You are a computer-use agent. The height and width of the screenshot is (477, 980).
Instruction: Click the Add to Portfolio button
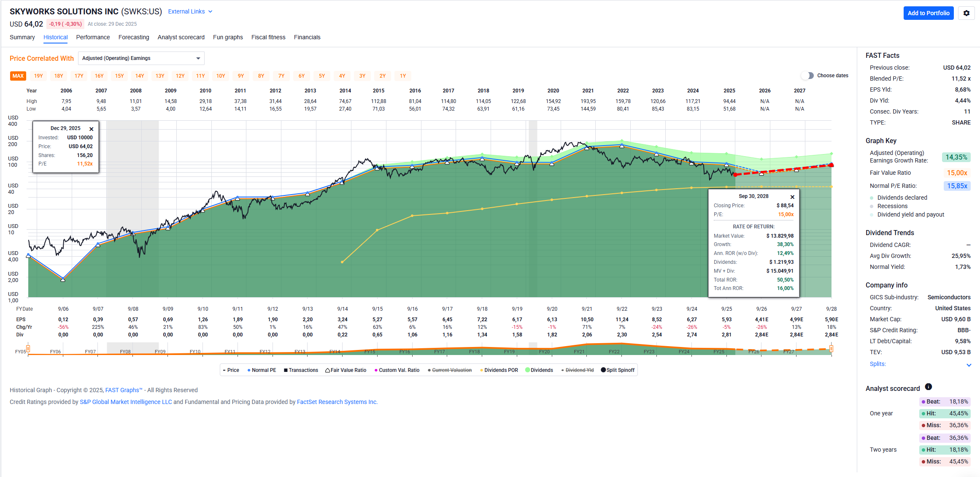[x=928, y=13]
